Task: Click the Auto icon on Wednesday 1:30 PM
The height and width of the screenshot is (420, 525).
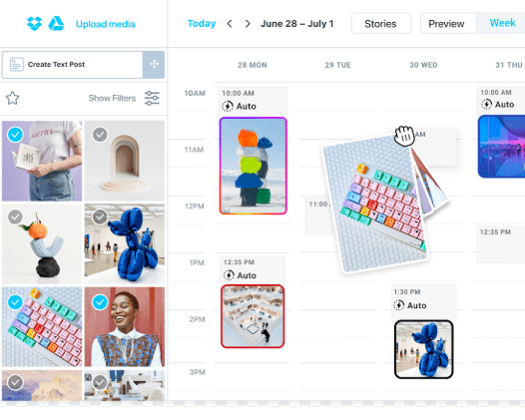Action: coord(399,305)
